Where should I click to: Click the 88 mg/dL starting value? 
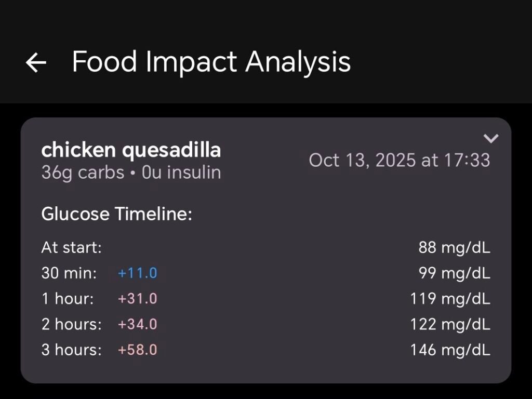[454, 247]
